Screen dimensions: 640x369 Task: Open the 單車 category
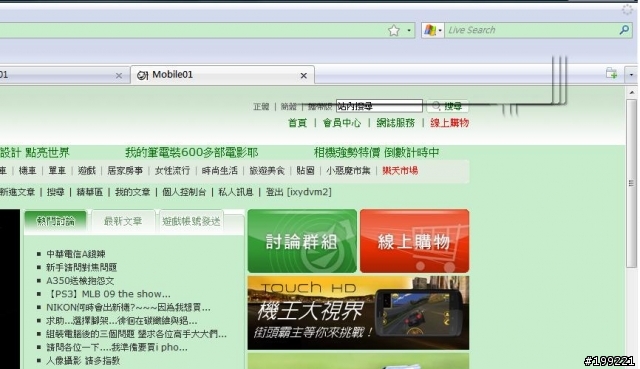[x=57, y=171]
